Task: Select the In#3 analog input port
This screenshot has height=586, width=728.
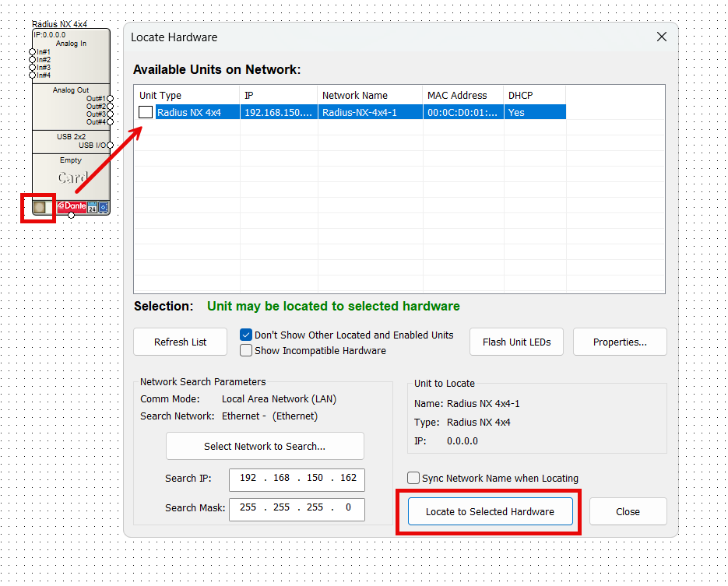Action: coord(32,67)
